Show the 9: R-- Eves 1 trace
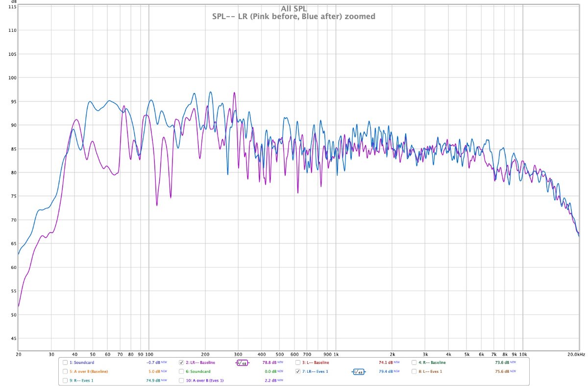588x386 pixels. pyautogui.click(x=65, y=381)
